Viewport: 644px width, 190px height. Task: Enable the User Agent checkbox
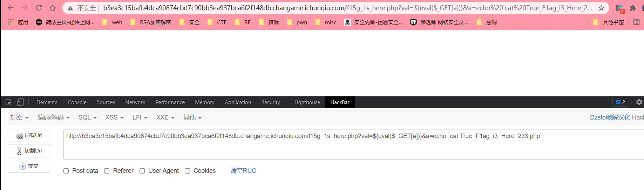(x=142, y=171)
